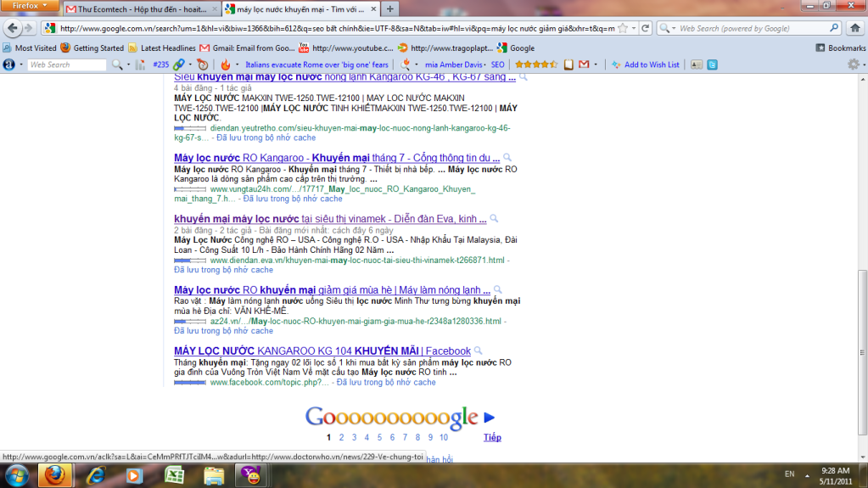The height and width of the screenshot is (488, 868).
Task: Click the hot searches magnifier-flame icon
Action: [x=406, y=65]
